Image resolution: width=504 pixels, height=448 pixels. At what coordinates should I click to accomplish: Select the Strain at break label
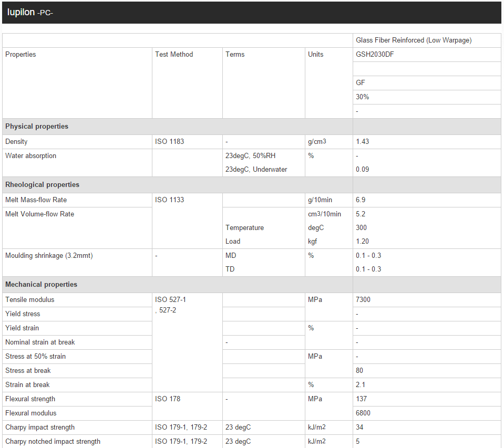coord(28,385)
